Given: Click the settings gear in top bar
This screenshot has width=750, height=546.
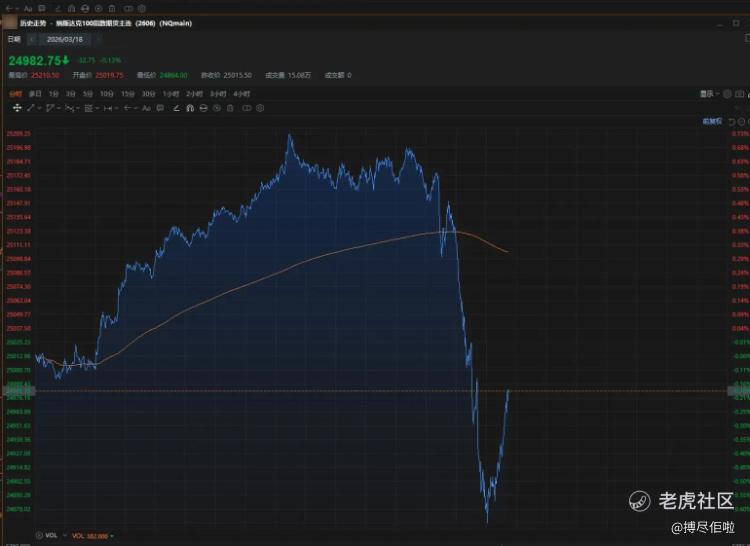Looking at the screenshot, I should pyautogui.click(x=142, y=8).
